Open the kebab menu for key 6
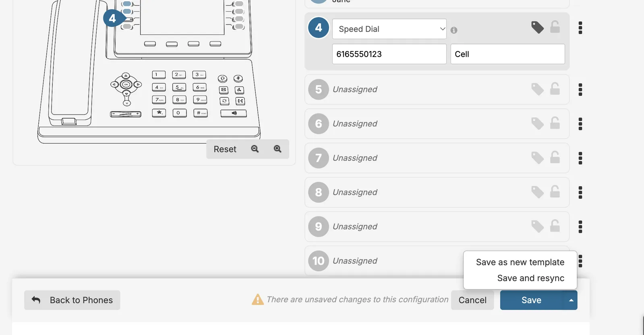This screenshot has height=335, width=644. (x=580, y=124)
